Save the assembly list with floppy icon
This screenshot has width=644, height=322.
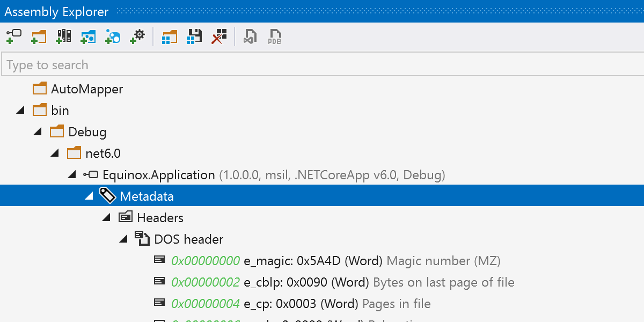(x=194, y=36)
